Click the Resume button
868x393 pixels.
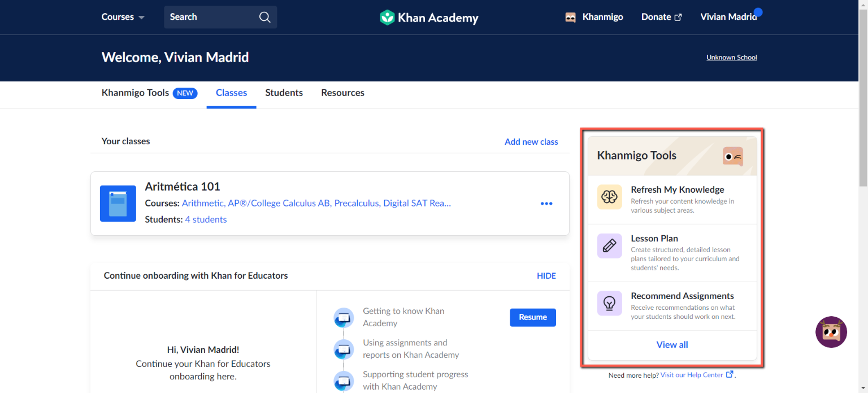point(532,317)
